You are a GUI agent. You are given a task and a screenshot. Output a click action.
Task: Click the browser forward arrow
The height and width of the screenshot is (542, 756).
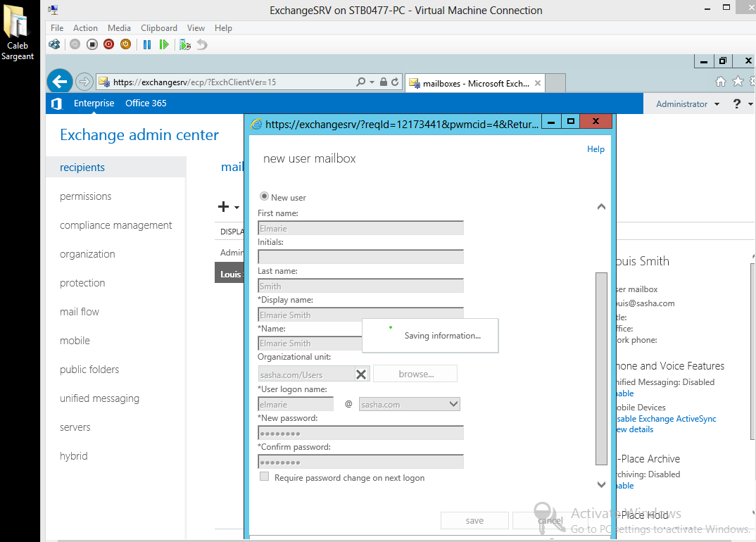(x=84, y=82)
